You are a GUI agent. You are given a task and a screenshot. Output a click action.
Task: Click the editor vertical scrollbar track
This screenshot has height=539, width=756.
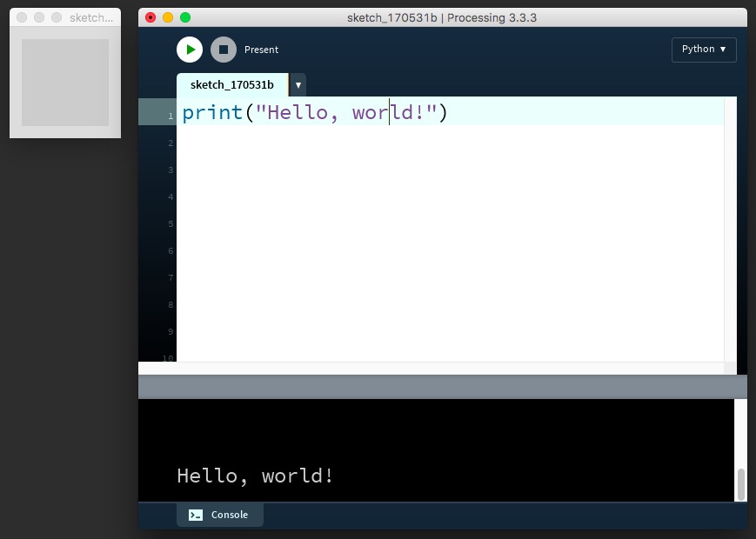coord(730,230)
